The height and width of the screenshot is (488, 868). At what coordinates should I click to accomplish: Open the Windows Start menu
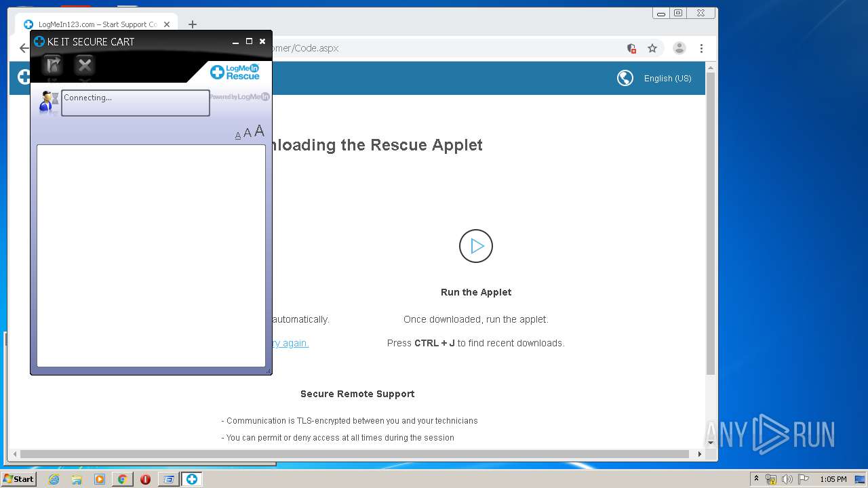pos(19,479)
